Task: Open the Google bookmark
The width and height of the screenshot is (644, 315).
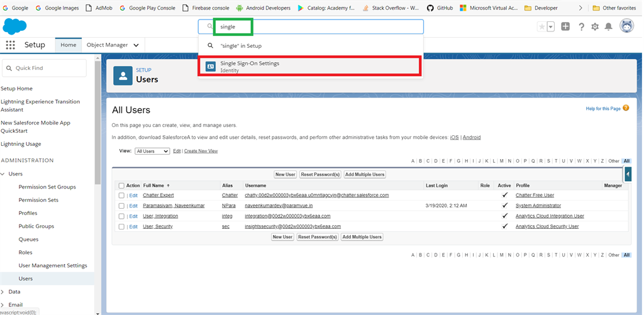Action: pyautogui.click(x=16, y=8)
